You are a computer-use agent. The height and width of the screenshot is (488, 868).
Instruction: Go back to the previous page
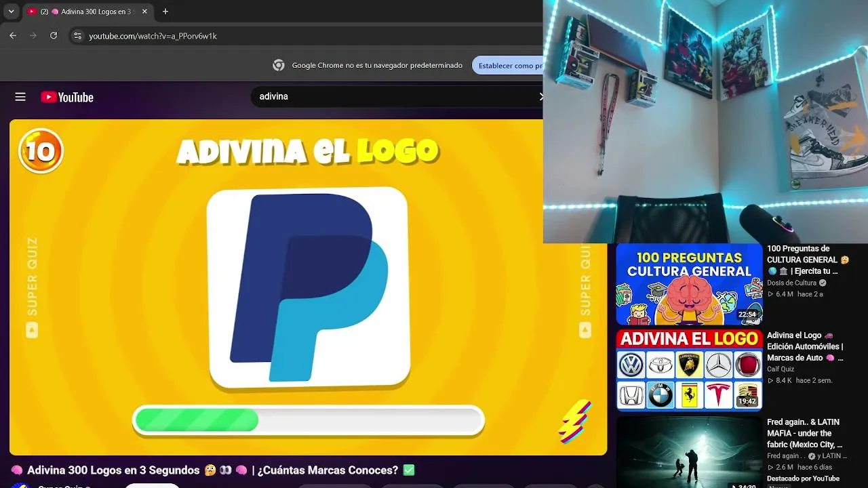[13, 36]
